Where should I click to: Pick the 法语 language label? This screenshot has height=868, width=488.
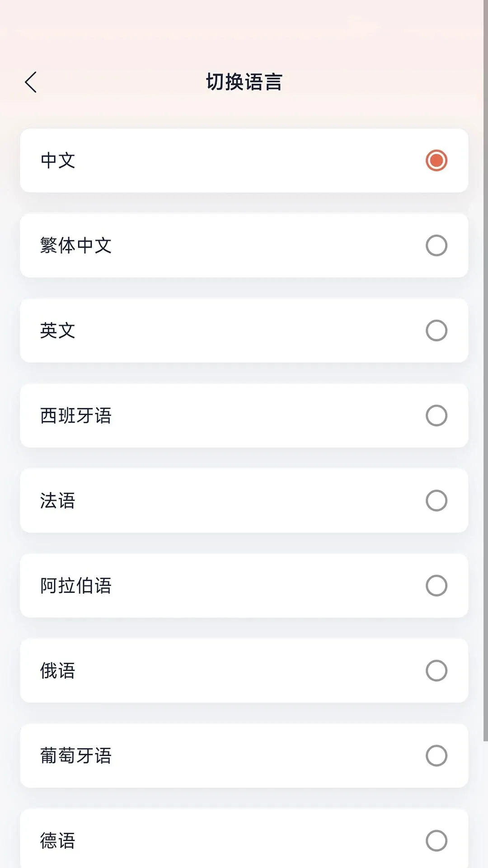coord(58,500)
